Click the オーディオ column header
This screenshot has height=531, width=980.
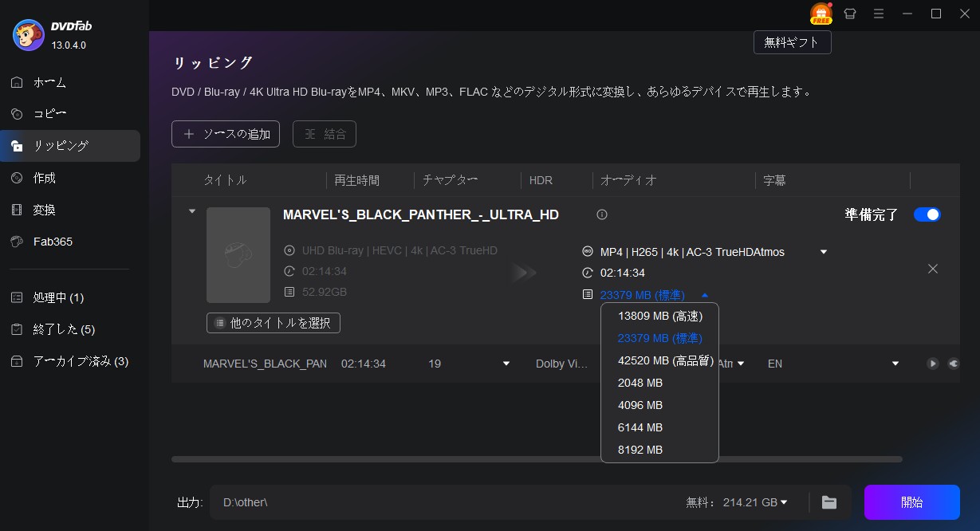629,180
